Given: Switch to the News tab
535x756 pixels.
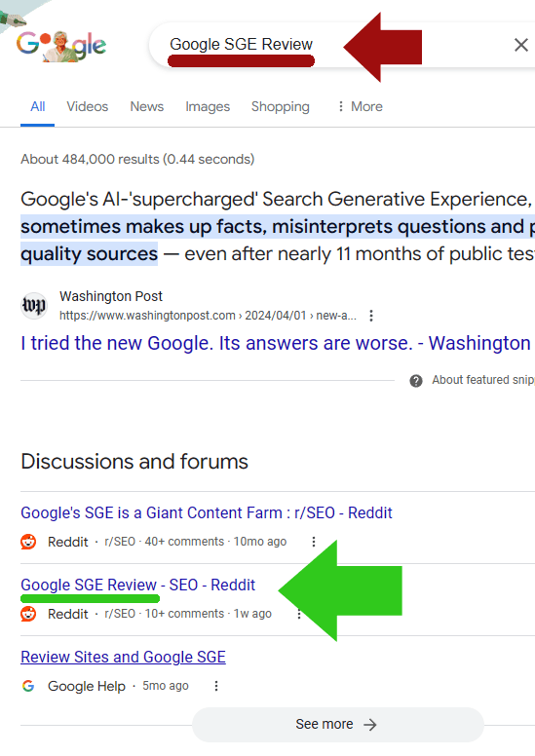Looking at the screenshot, I should click(146, 106).
